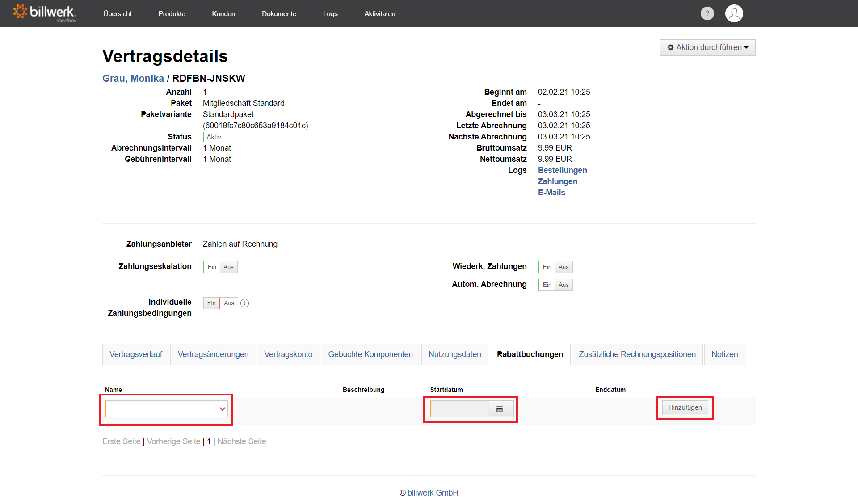
Task: Set Wiederk. Zahlungen to Aus
Action: (564, 267)
